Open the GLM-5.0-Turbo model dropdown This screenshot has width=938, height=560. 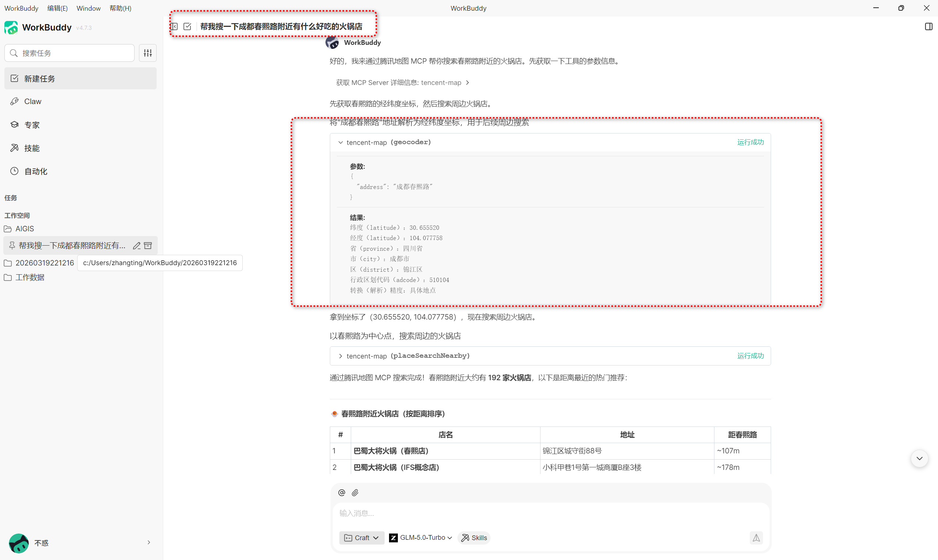click(x=421, y=538)
